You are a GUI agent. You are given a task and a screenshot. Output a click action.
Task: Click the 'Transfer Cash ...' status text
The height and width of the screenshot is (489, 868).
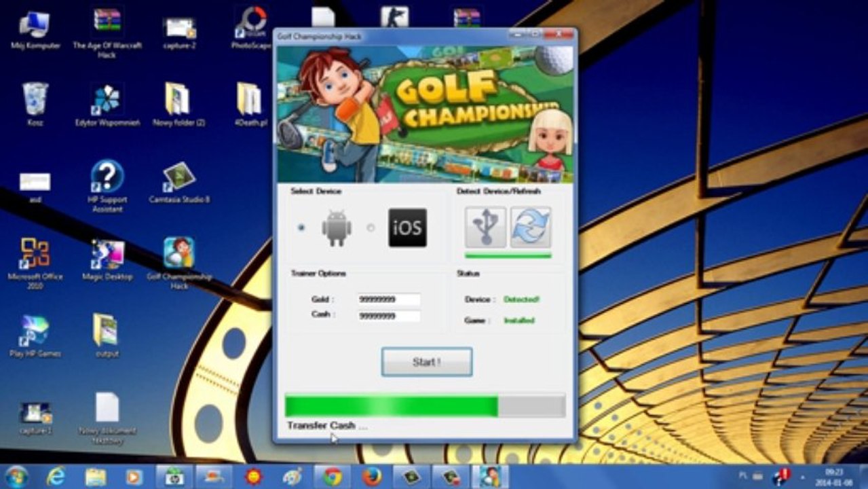click(327, 426)
